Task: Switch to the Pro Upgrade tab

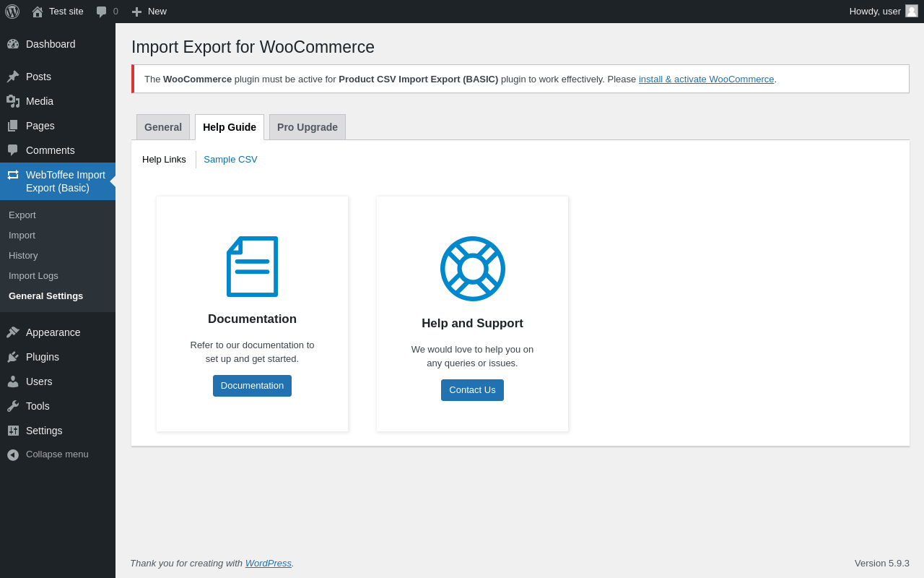Action: (x=308, y=127)
